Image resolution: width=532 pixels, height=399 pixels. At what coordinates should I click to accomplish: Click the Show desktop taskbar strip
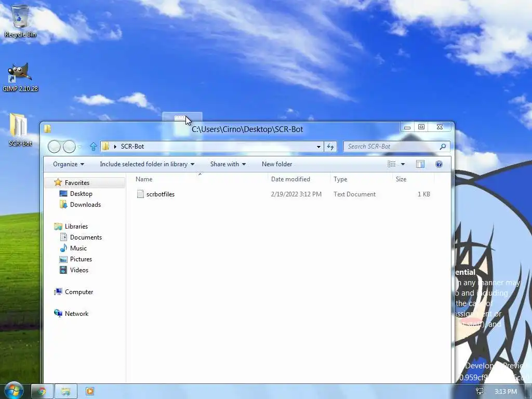[x=528, y=392]
